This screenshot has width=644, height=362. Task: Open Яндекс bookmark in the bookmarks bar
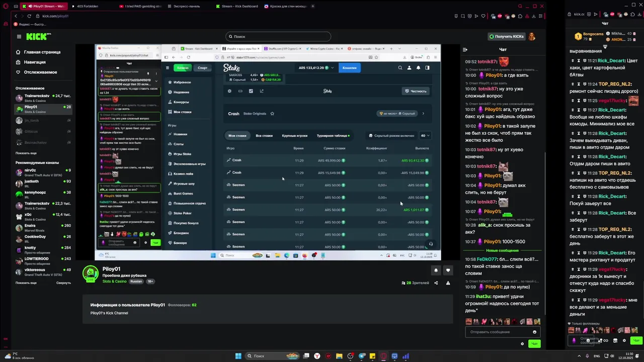[x=31, y=24]
